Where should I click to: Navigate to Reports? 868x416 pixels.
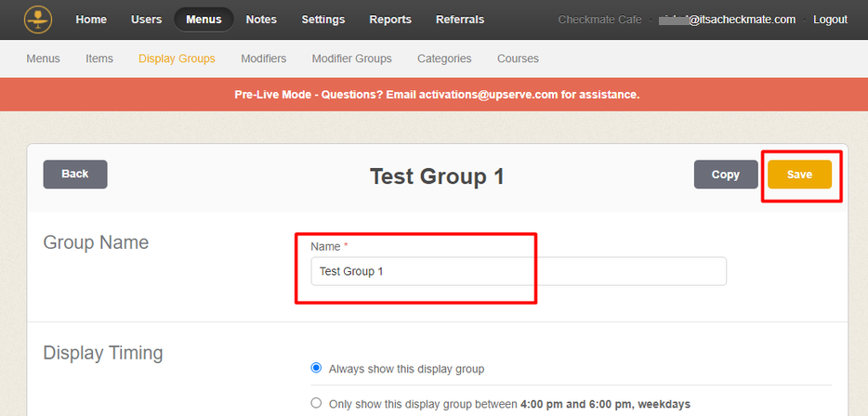pyautogui.click(x=390, y=19)
